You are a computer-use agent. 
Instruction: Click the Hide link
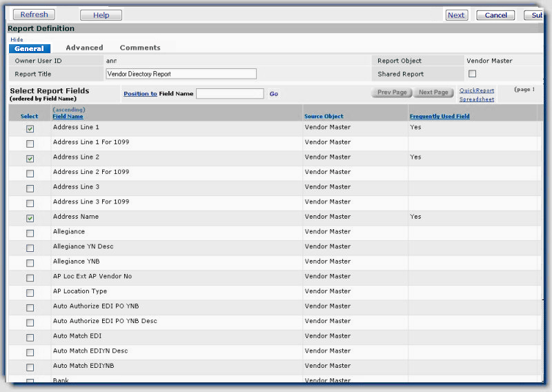[17, 39]
